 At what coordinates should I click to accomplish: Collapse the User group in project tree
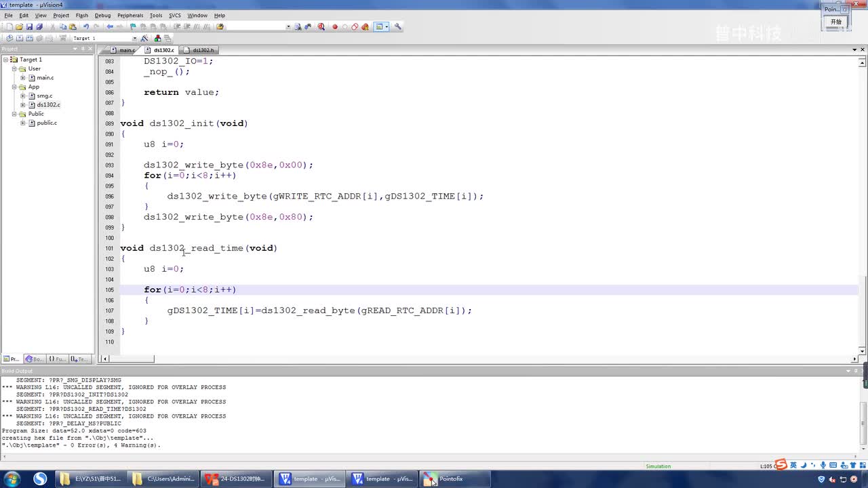tap(14, 68)
